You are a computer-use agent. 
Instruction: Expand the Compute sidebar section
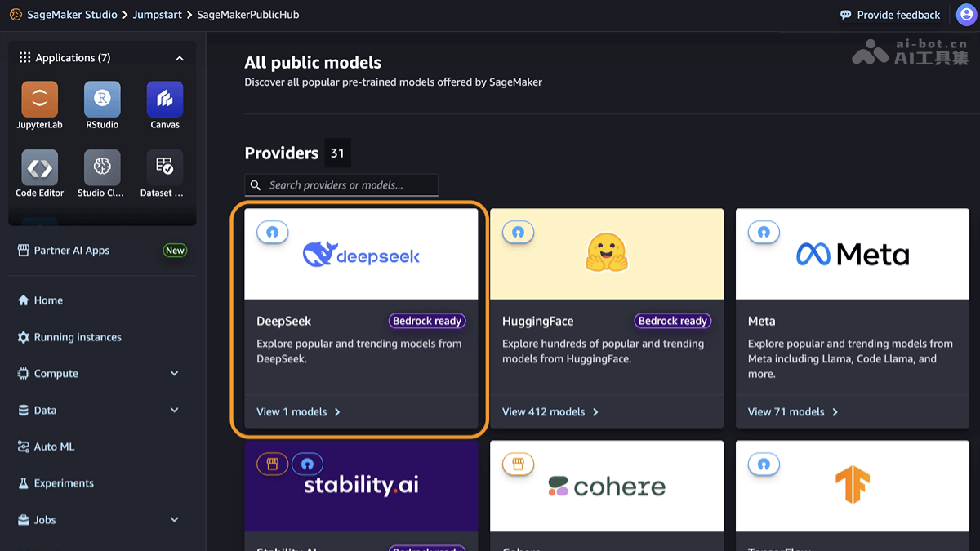(174, 373)
